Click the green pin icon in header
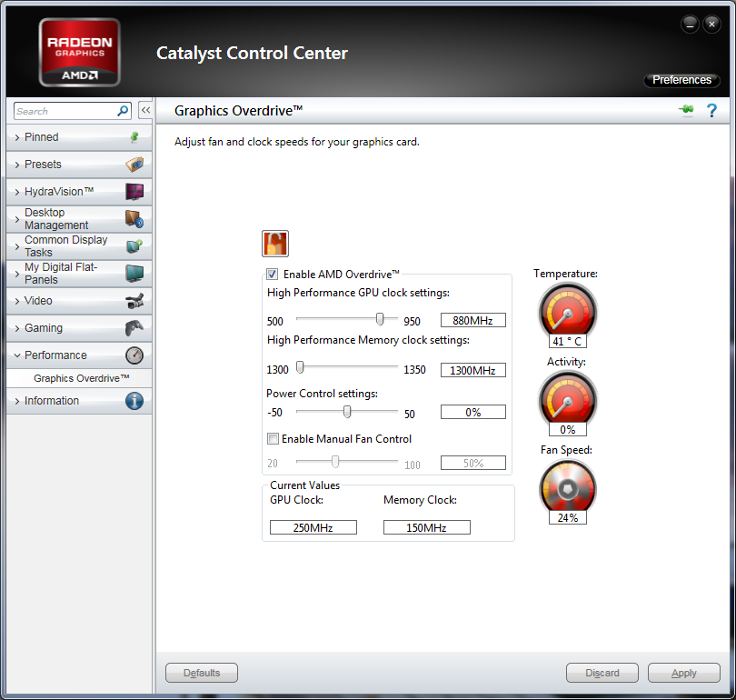The height and width of the screenshot is (700, 736). point(686,110)
